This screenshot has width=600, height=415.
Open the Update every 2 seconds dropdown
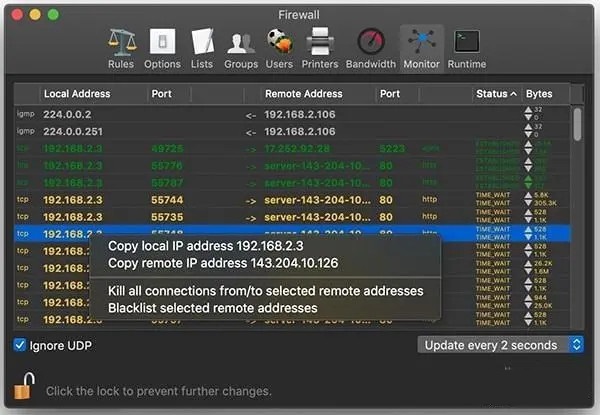click(x=500, y=345)
